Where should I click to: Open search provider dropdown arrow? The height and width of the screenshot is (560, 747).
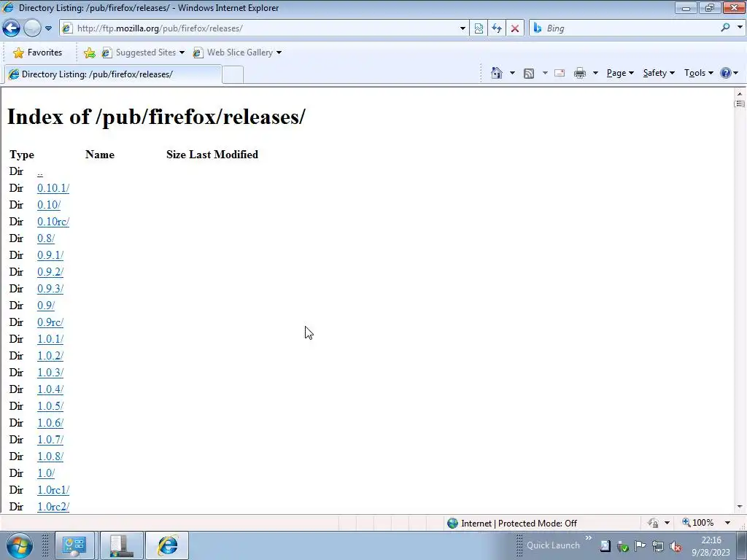(x=740, y=28)
